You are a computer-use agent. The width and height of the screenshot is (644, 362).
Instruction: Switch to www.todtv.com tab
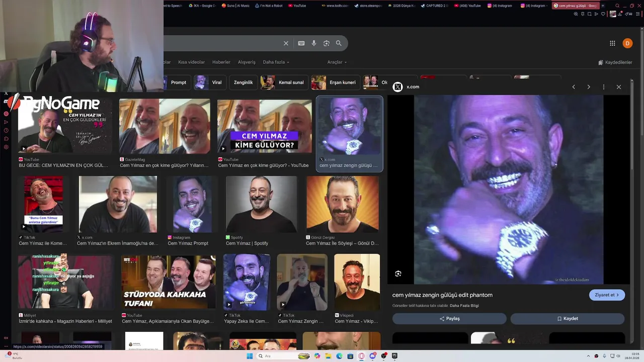tap(335, 6)
